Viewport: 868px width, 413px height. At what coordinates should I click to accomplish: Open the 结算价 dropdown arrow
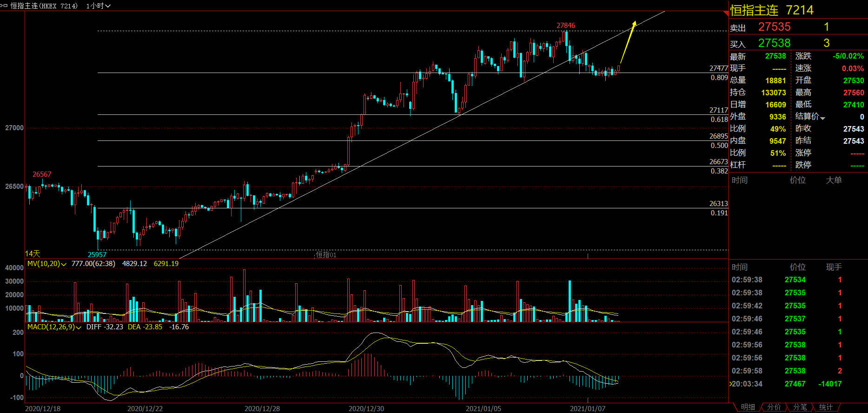pyautogui.click(x=822, y=118)
